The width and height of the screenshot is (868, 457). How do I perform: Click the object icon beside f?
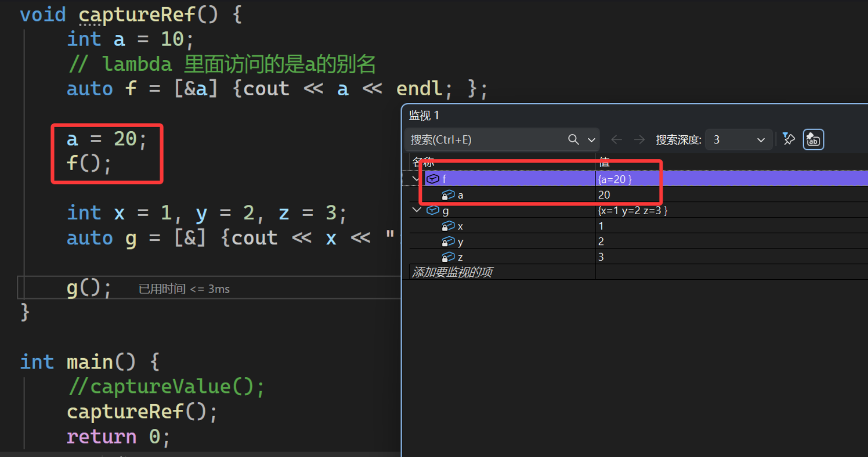tap(433, 179)
